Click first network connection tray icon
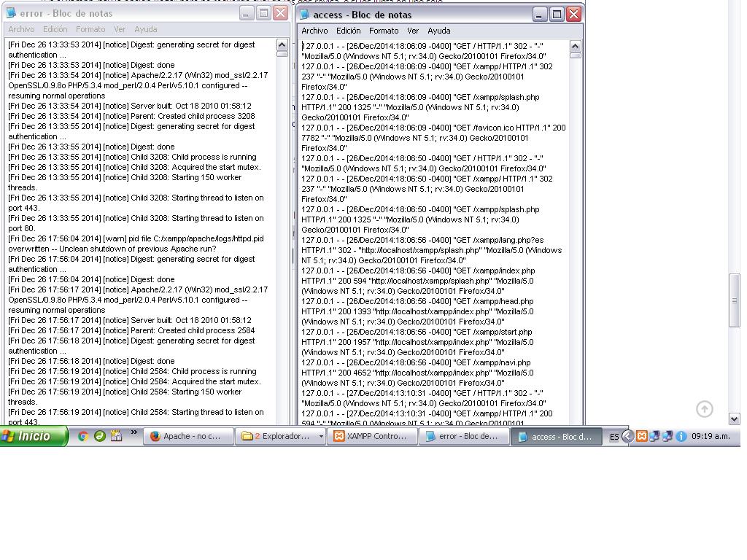Viewport: 747px width, 560px height. (x=654, y=436)
